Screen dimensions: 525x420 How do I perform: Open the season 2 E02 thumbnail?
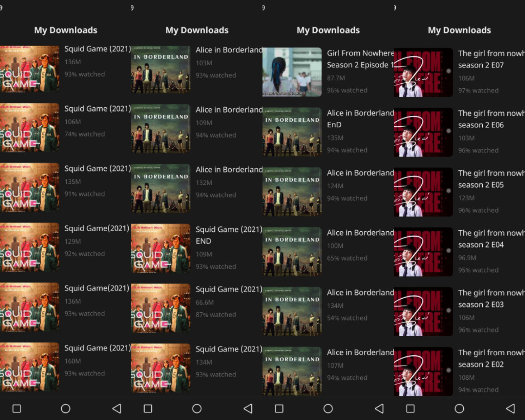(x=423, y=371)
